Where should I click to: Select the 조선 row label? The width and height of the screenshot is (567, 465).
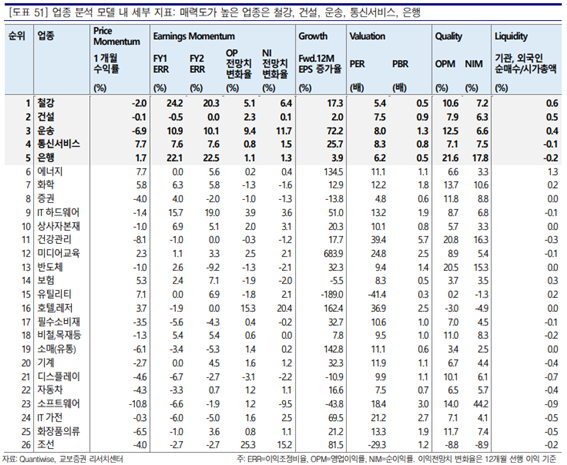coord(46,444)
